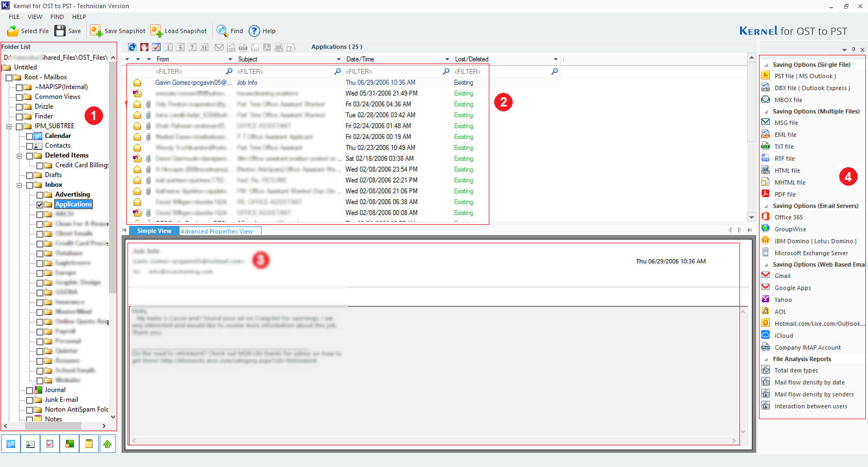Open the Find tool in toolbar

point(222,31)
